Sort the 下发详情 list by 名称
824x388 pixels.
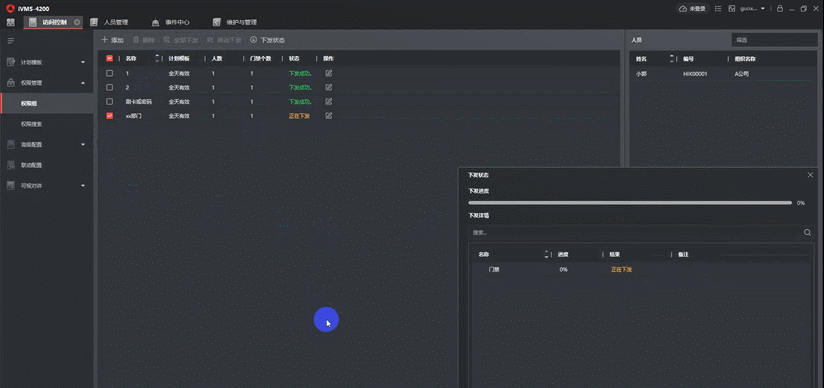tap(547, 254)
